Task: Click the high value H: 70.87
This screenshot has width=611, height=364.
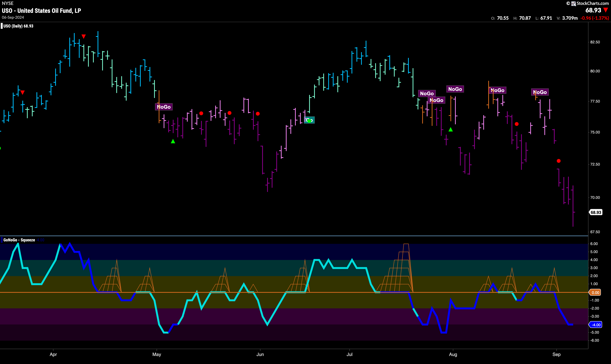Action: pyautogui.click(x=522, y=18)
